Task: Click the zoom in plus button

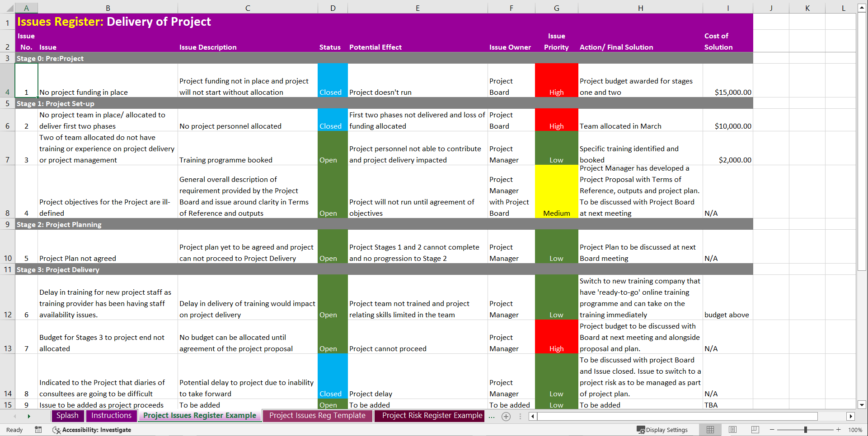Action: coord(838,430)
